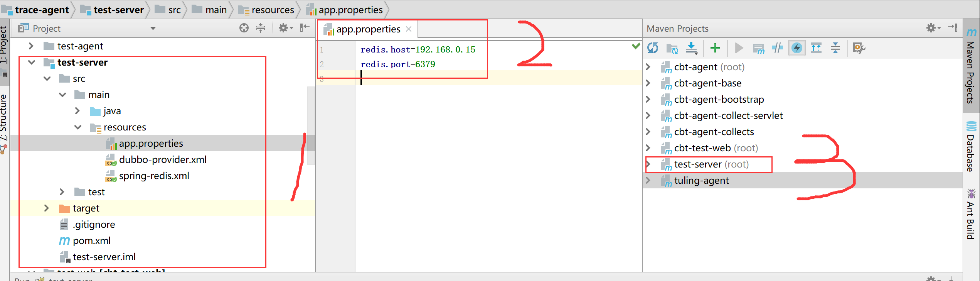Viewport: 980px width, 281px height.
Task: Expand the java folder
Action: [x=77, y=111]
